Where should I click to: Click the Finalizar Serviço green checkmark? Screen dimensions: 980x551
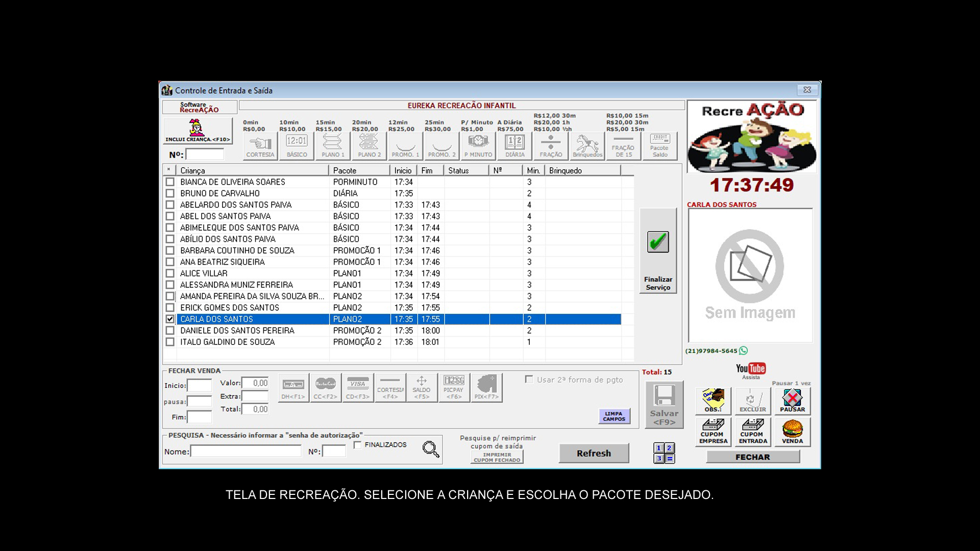click(658, 242)
